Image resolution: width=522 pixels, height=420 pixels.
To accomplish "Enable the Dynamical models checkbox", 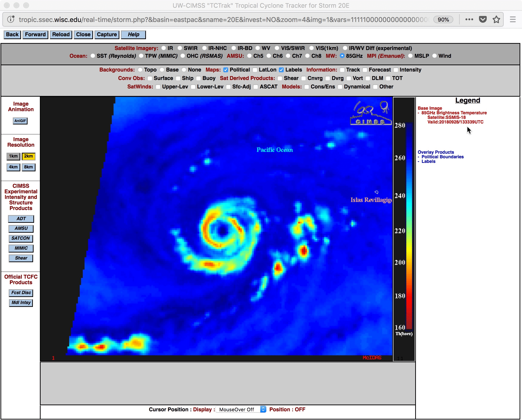I will tap(340, 87).
